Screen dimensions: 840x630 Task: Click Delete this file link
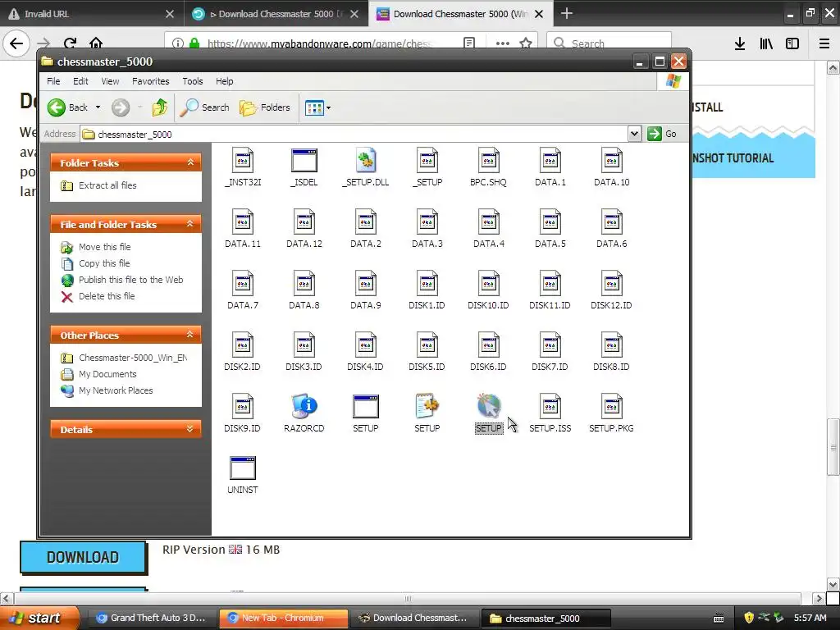107,296
